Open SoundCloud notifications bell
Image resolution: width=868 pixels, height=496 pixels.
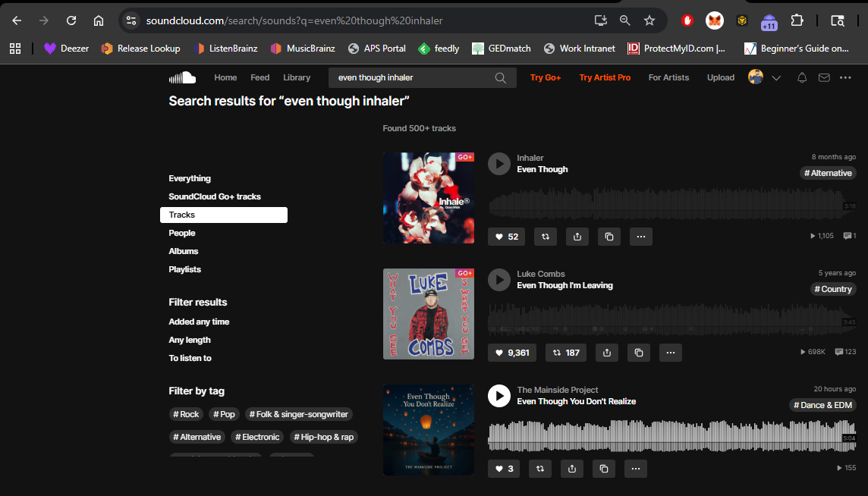802,77
